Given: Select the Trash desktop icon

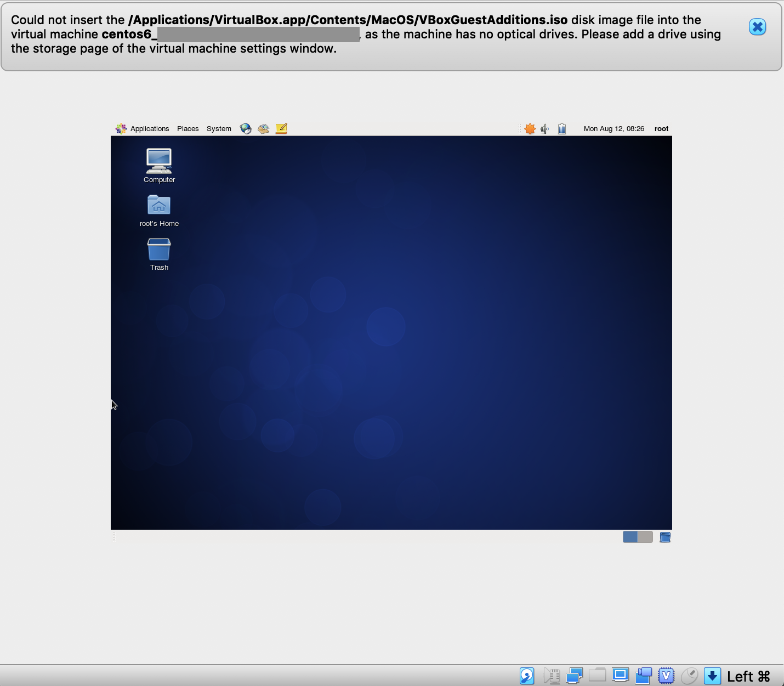Looking at the screenshot, I should pos(159,254).
